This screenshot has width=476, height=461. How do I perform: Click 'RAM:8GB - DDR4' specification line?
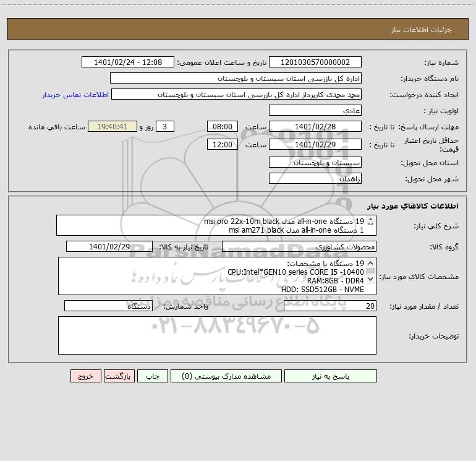[336, 280]
